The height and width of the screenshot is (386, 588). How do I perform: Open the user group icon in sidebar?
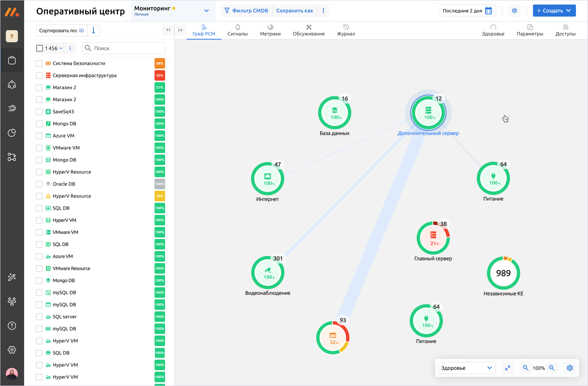[12, 302]
